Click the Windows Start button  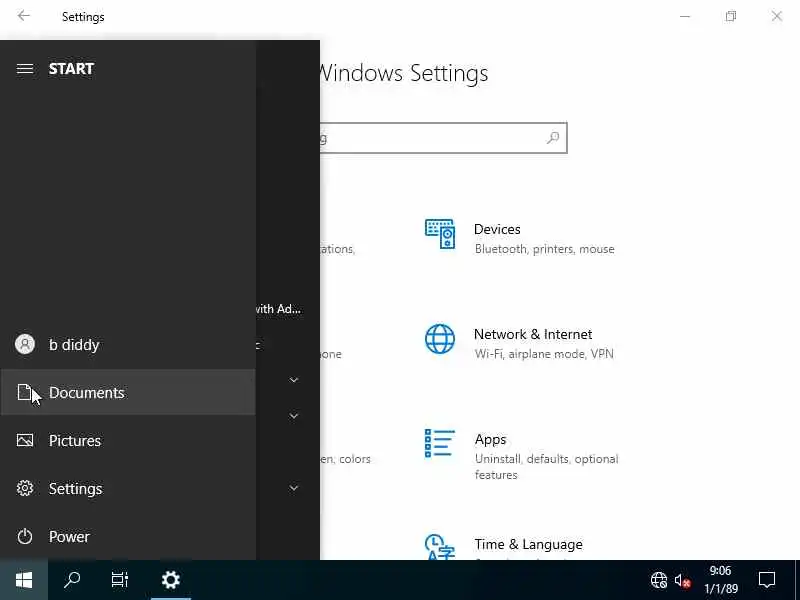(24, 580)
